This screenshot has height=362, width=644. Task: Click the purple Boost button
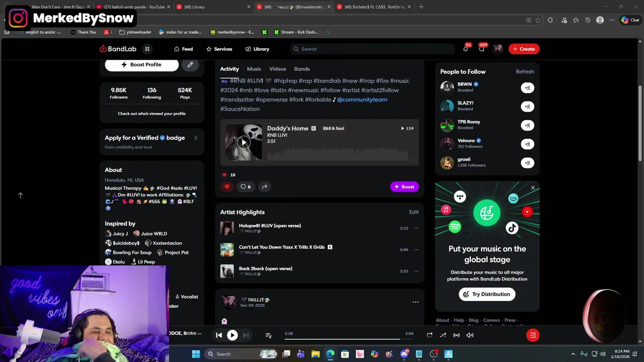[x=405, y=187]
